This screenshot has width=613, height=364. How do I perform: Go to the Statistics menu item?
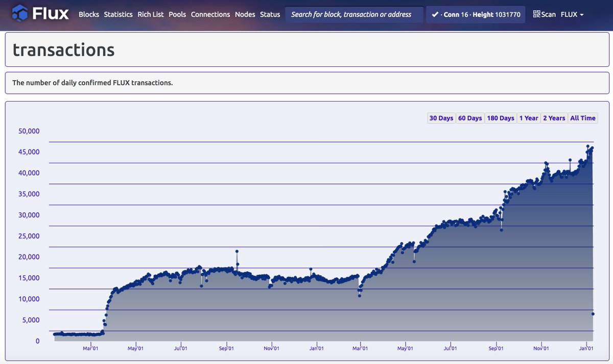coord(118,14)
